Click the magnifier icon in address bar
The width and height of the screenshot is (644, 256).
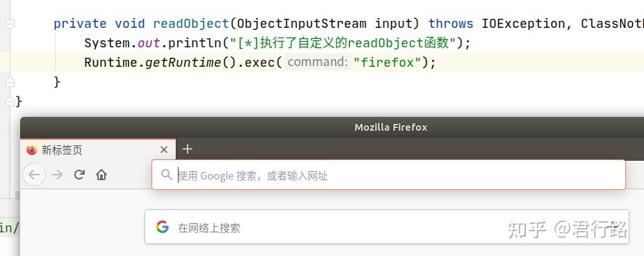(x=166, y=175)
